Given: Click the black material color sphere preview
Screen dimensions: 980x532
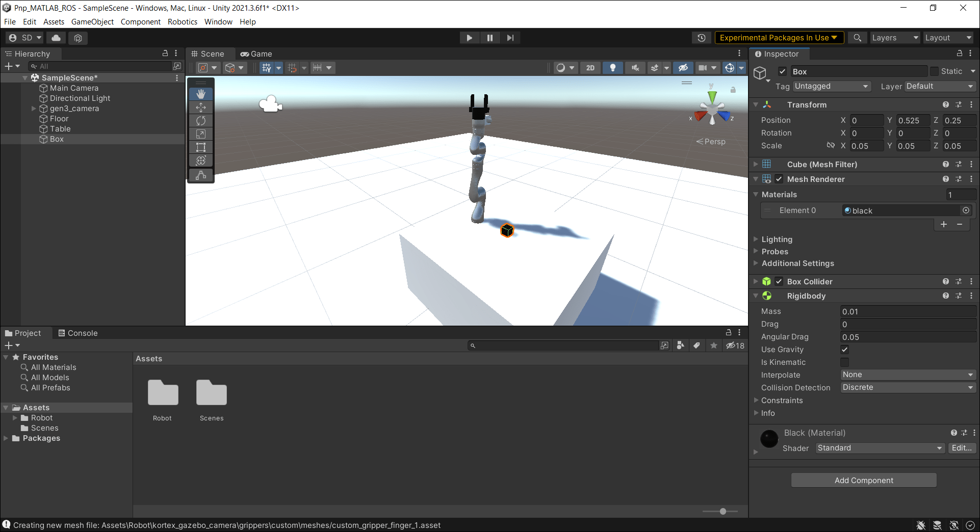Looking at the screenshot, I should pyautogui.click(x=769, y=439).
